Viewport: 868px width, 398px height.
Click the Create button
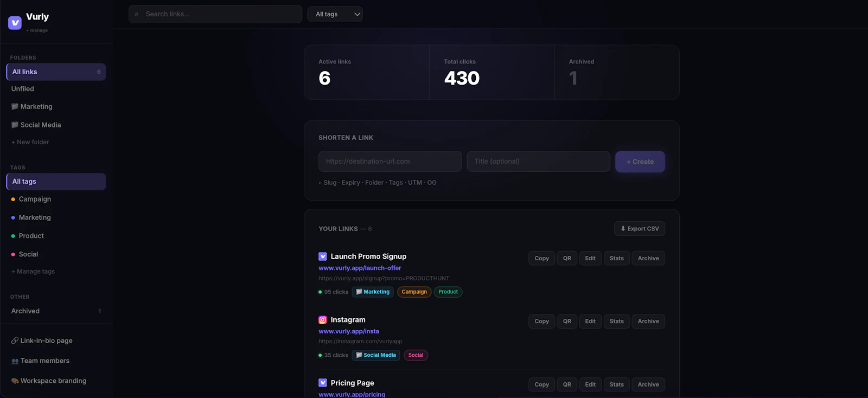640,162
